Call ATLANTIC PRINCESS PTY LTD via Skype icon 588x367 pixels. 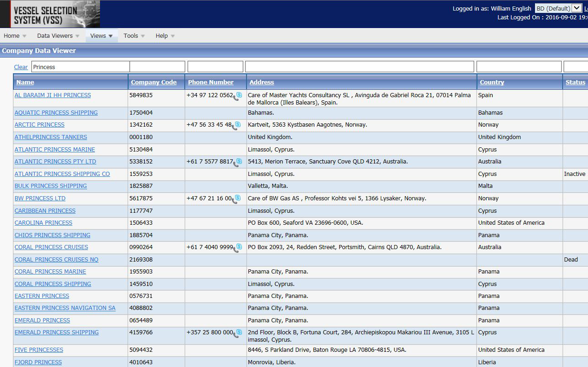pyautogui.click(x=238, y=162)
